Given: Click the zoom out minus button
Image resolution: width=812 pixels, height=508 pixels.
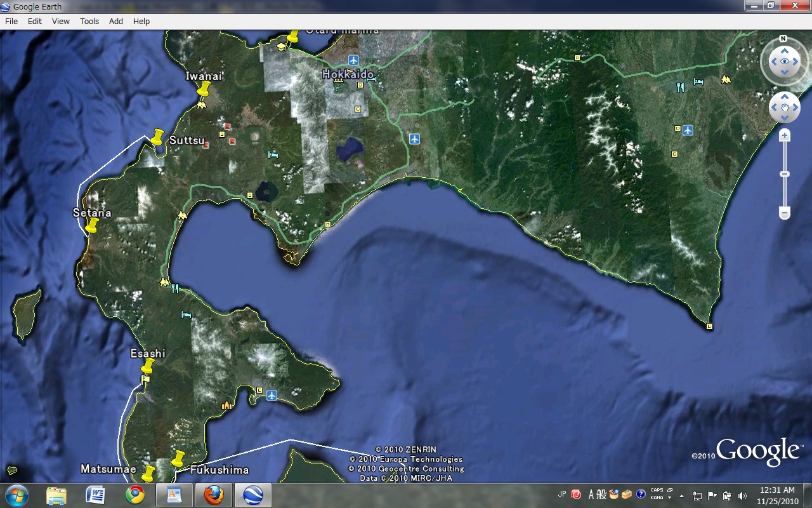Looking at the screenshot, I should pos(785,212).
